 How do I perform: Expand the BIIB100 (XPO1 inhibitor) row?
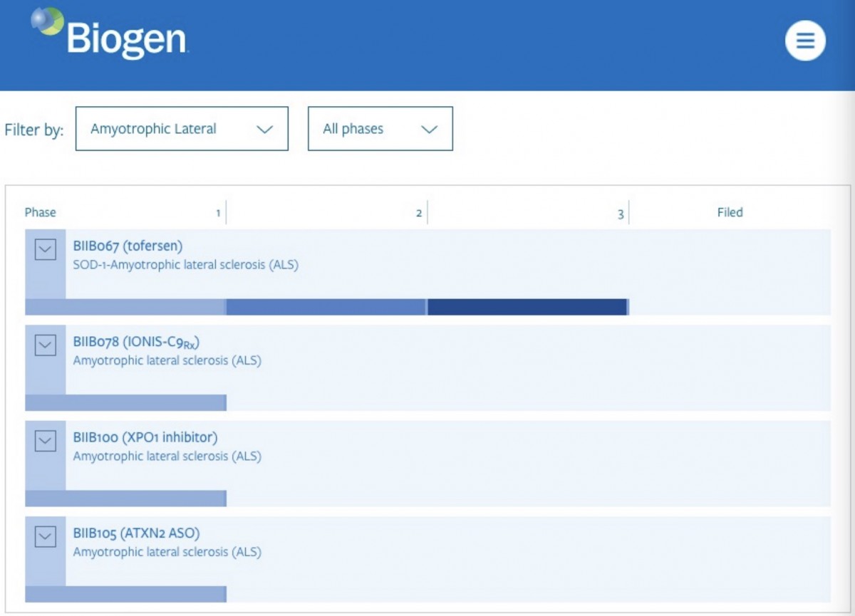pos(46,441)
